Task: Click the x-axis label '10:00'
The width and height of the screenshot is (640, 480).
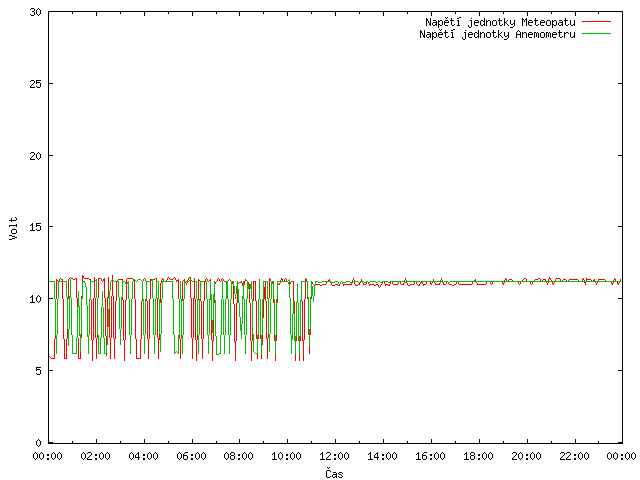Action: click(287, 456)
